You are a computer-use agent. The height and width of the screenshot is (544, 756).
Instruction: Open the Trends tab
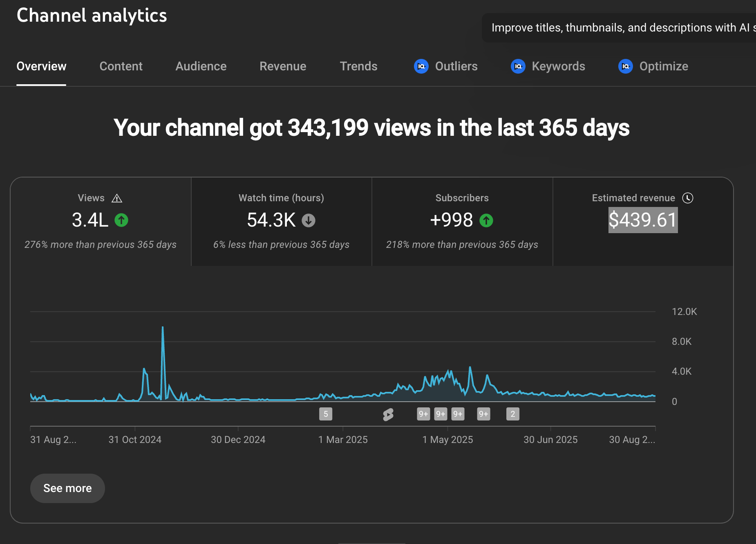tap(358, 66)
